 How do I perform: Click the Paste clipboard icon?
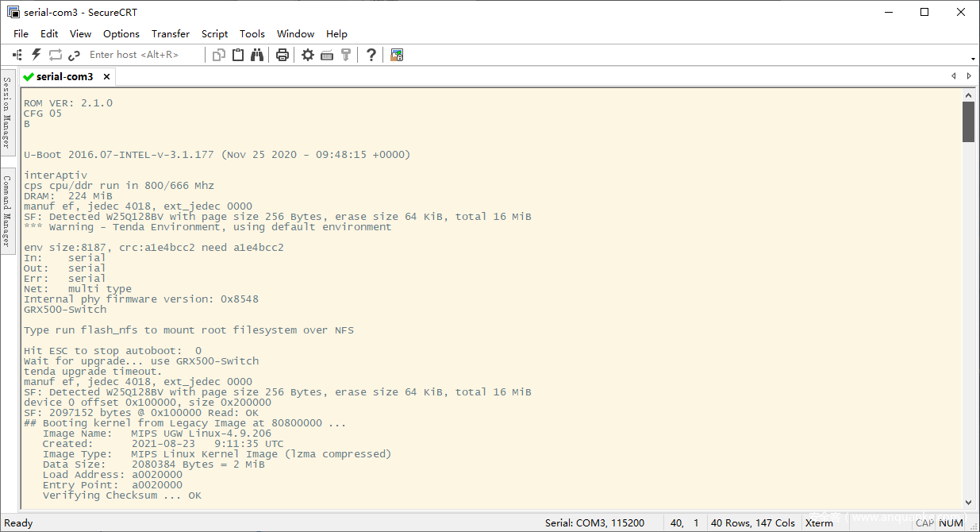point(238,55)
